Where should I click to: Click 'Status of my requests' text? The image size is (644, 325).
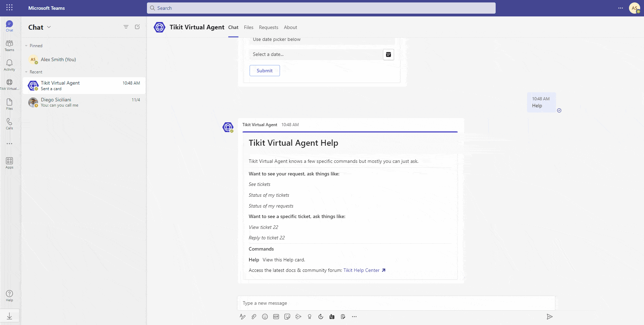pos(271,206)
